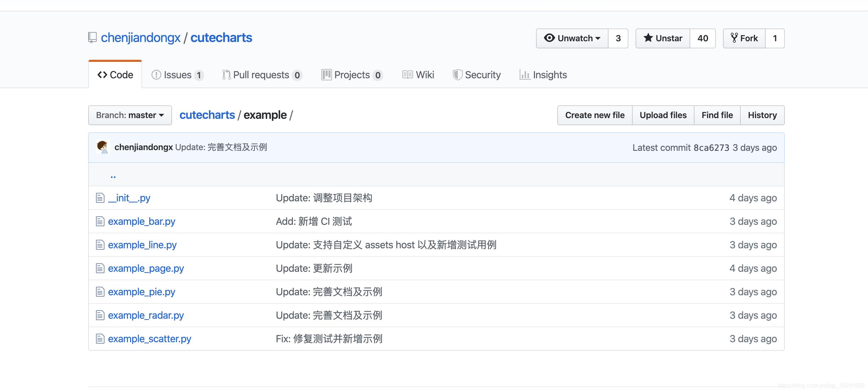Screen dimensions: 868x392
Task: Open commit 'Update: 调整项目架构'
Action: (x=324, y=198)
